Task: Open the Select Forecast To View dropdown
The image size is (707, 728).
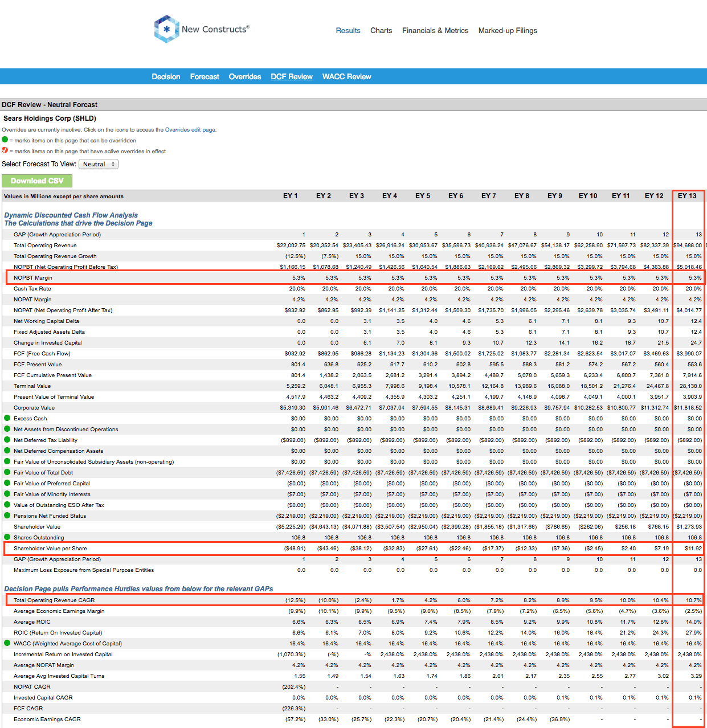Action: click(99, 164)
